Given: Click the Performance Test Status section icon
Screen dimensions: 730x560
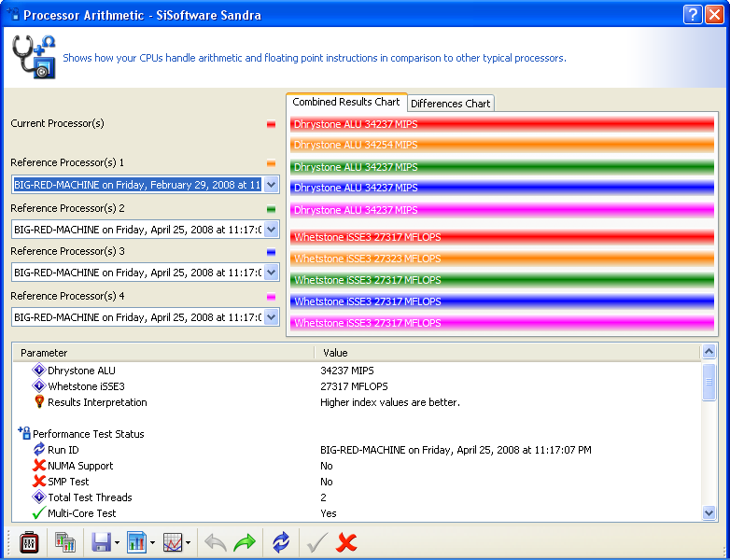Looking at the screenshot, I should (x=24, y=433).
